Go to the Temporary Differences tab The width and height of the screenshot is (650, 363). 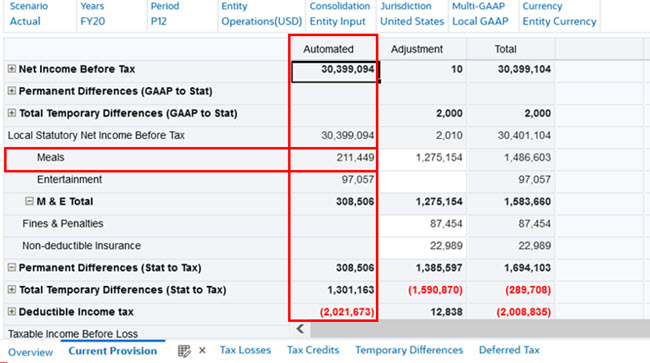pyautogui.click(x=409, y=350)
